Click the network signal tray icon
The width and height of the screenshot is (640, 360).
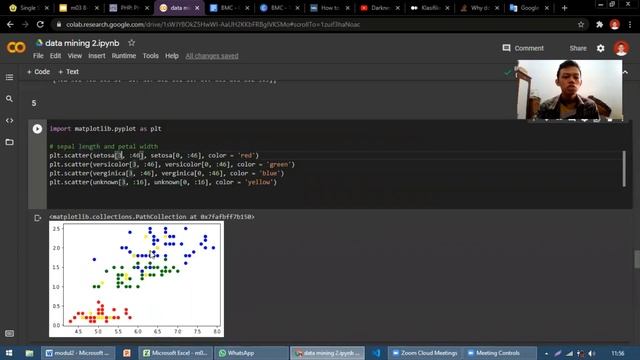[x=569, y=353]
